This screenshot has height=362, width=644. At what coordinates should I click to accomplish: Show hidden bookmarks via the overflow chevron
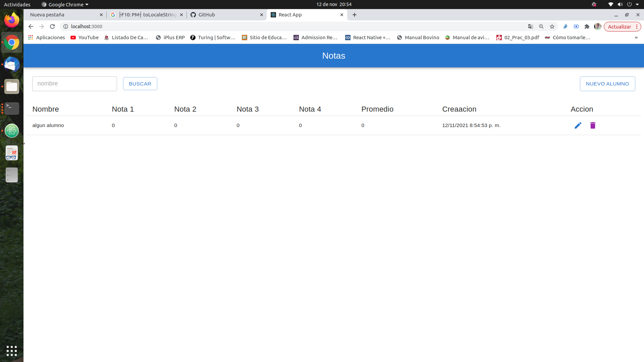[x=636, y=37]
